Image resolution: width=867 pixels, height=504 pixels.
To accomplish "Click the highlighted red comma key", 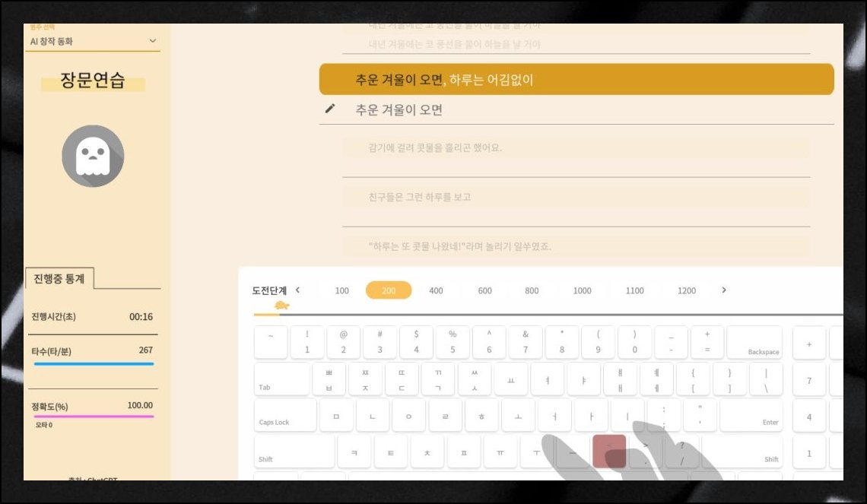I will point(608,451).
